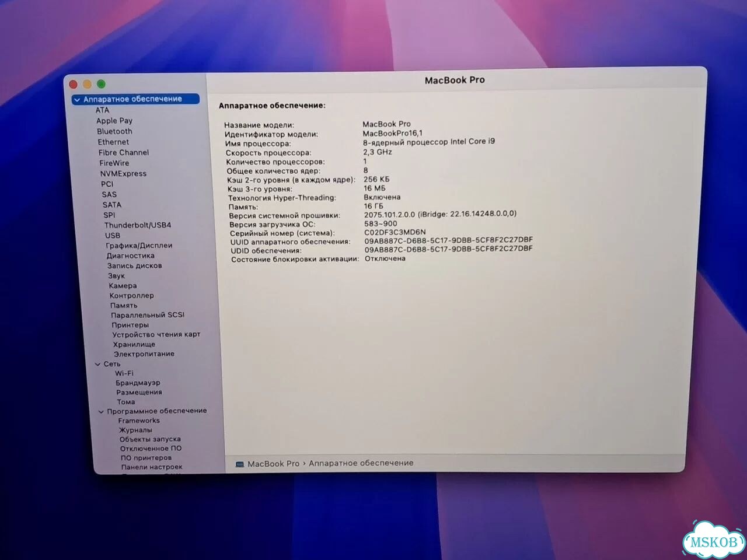Click the Состояние блокировки активации label
Screen dimensions: 747x560
coord(295,260)
